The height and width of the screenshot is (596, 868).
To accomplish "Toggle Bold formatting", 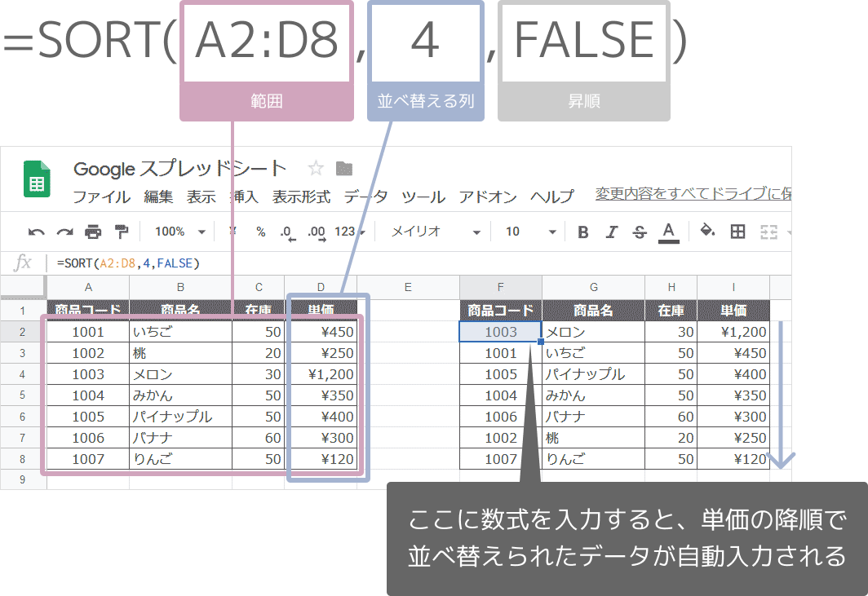I will pyautogui.click(x=583, y=232).
